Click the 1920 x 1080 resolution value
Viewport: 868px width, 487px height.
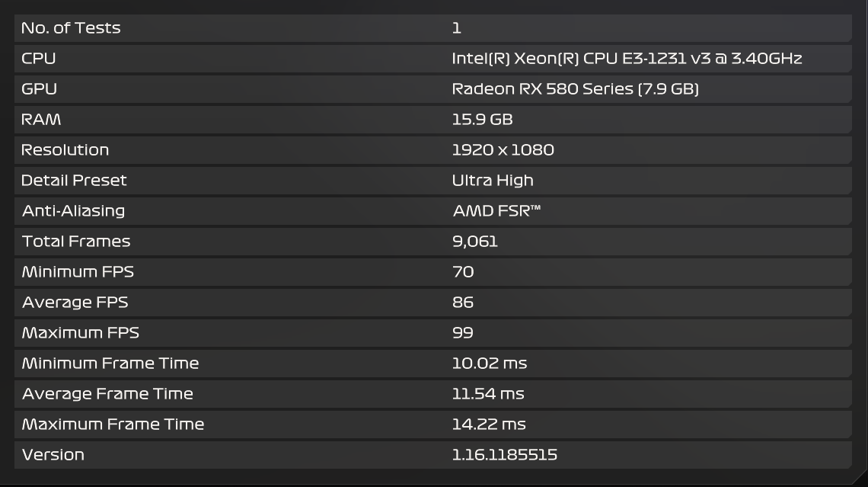coord(503,149)
